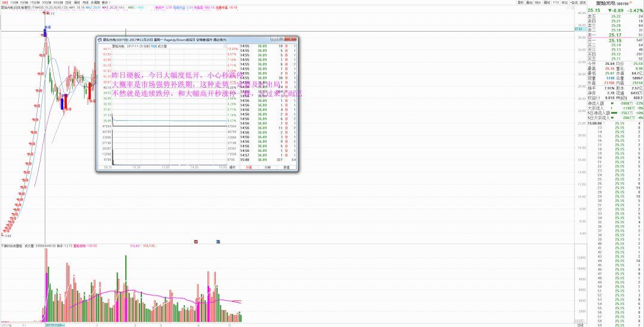Select the 日线 daily chart tab

(x=68, y=2)
